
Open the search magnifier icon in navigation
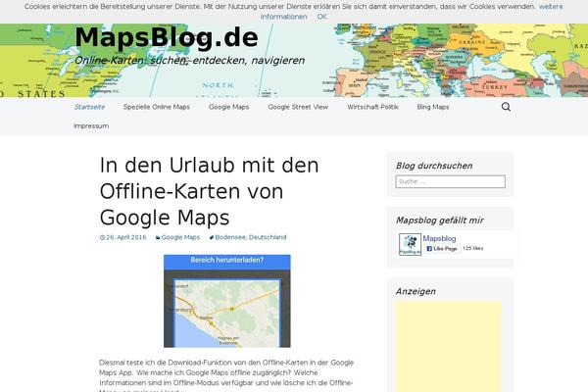point(506,107)
